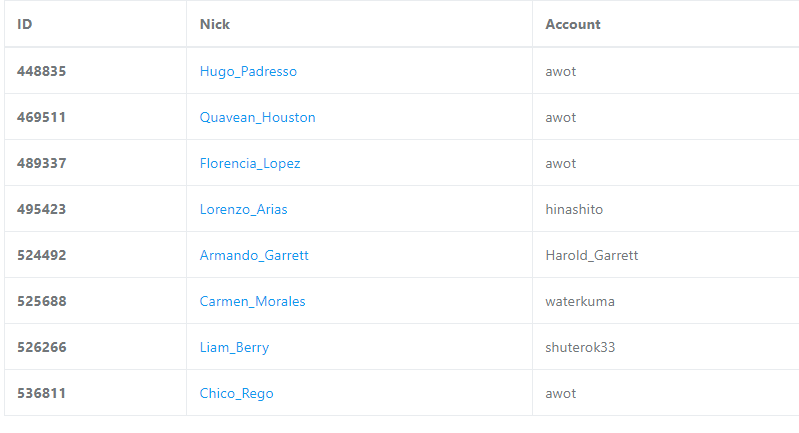The height and width of the screenshot is (433, 799).
Task: Click the Nick column header
Action: [x=214, y=24]
